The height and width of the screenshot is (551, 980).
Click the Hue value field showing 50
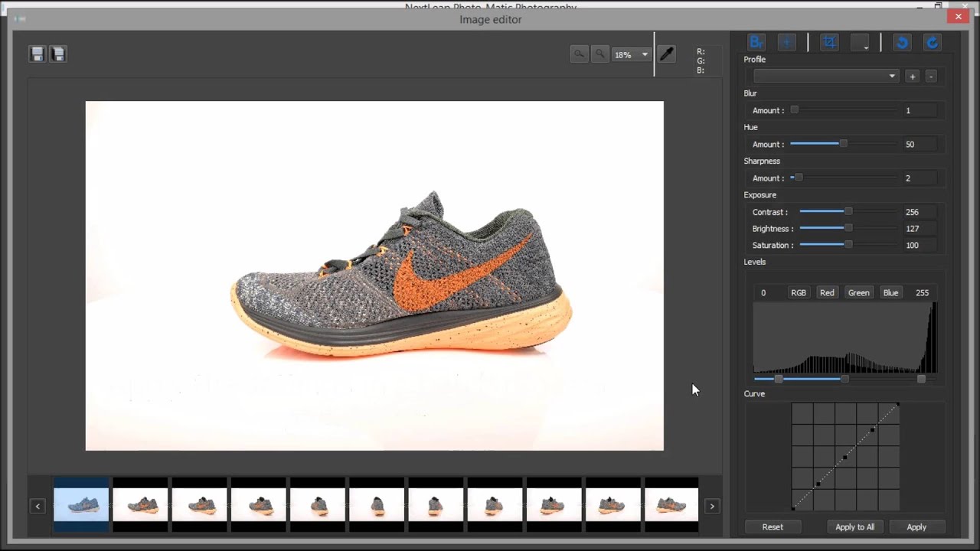point(921,144)
